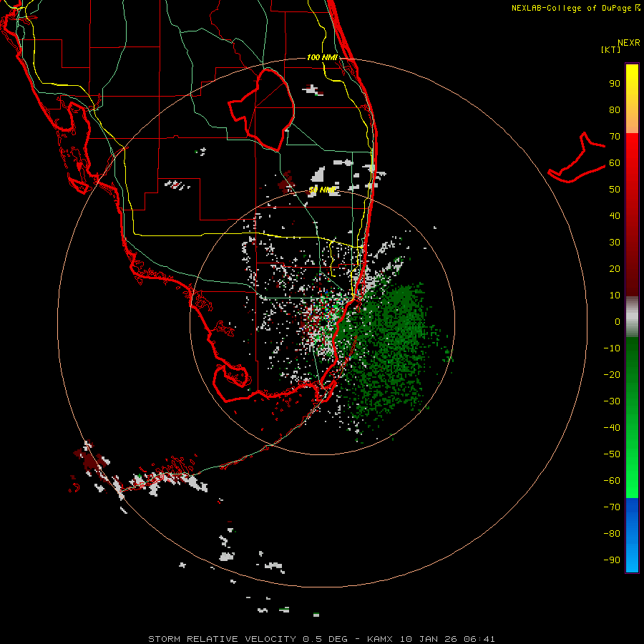Screen dimensions: 644x644
Task: Click the 10 JAN 26 date text
Action: [429, 639]
